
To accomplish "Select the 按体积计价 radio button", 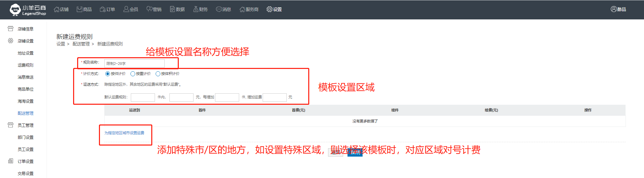I will tap(158, 74).
